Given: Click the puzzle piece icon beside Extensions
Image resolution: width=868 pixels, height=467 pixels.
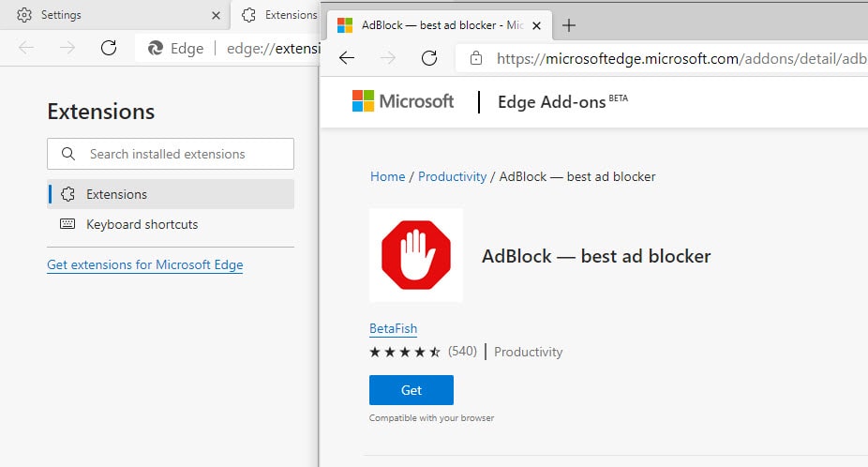Looking at the screenshot, I should click(67, 194).
